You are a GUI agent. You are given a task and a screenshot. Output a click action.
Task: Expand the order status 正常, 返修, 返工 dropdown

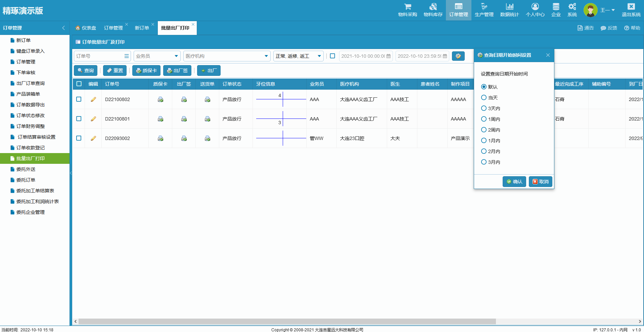[x=319, y=56]
